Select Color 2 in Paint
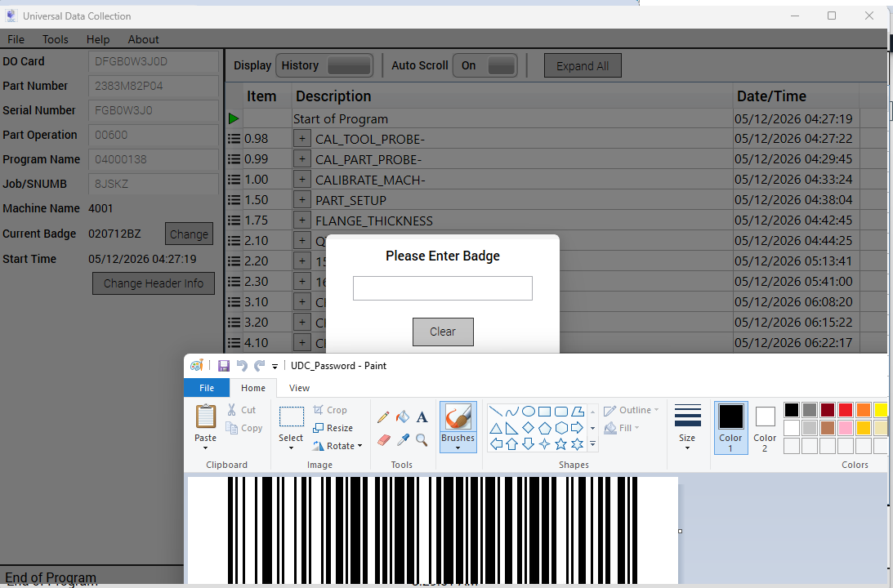 pyautogui.click(x=765, y=427)
